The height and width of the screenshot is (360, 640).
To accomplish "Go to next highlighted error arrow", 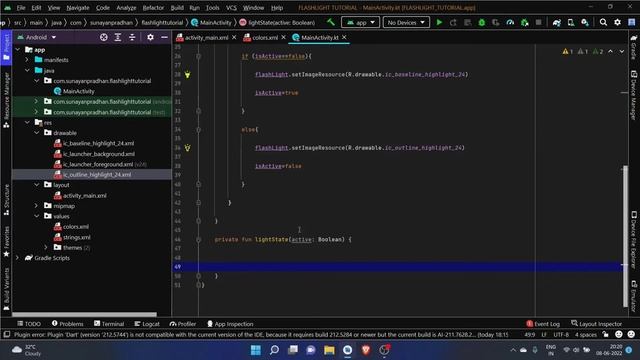I will tap(622, 51).
